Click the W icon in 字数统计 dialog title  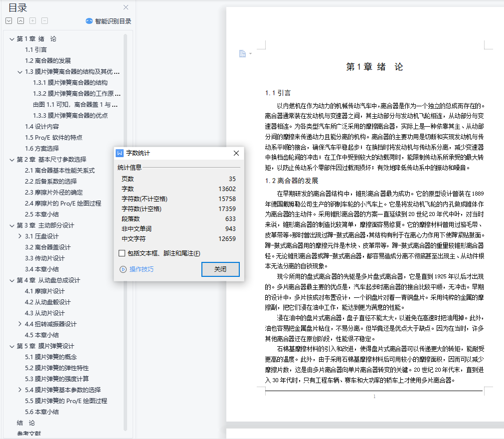[x=120, y=153]
